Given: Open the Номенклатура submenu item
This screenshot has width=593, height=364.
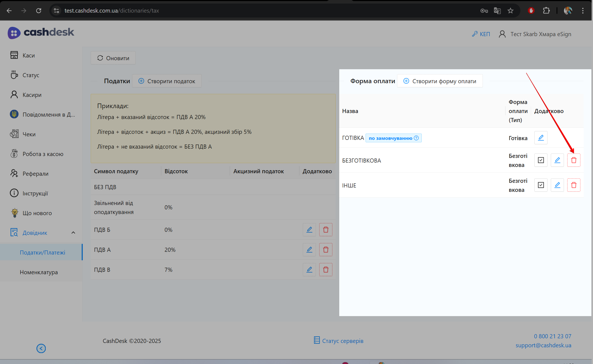Looking at the screenshot, I should 39,272.
